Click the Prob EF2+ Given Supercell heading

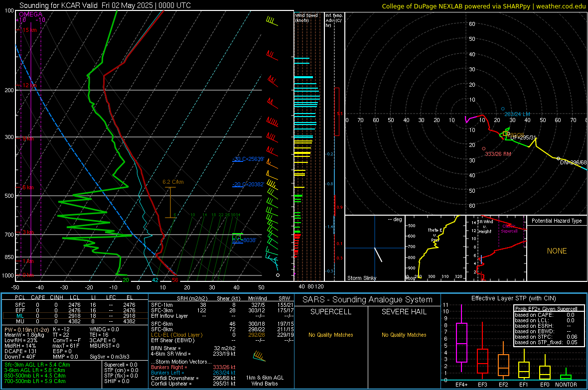(x=546, y=309)
